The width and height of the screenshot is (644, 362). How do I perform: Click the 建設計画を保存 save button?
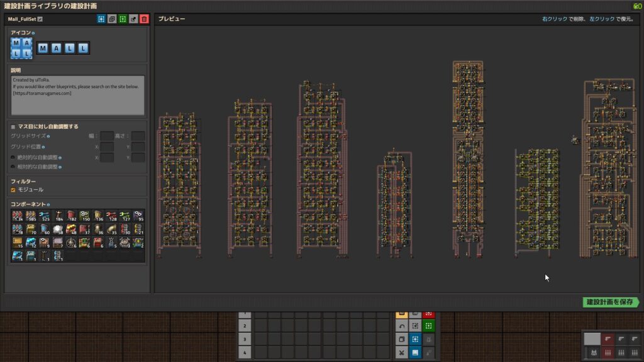pos(610,302)
